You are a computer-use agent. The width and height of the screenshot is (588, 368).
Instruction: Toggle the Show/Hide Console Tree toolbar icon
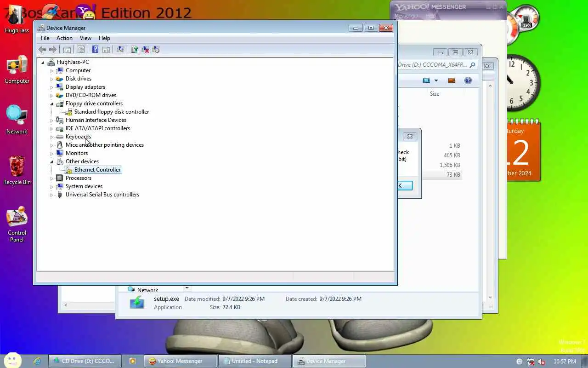(67, 50)
